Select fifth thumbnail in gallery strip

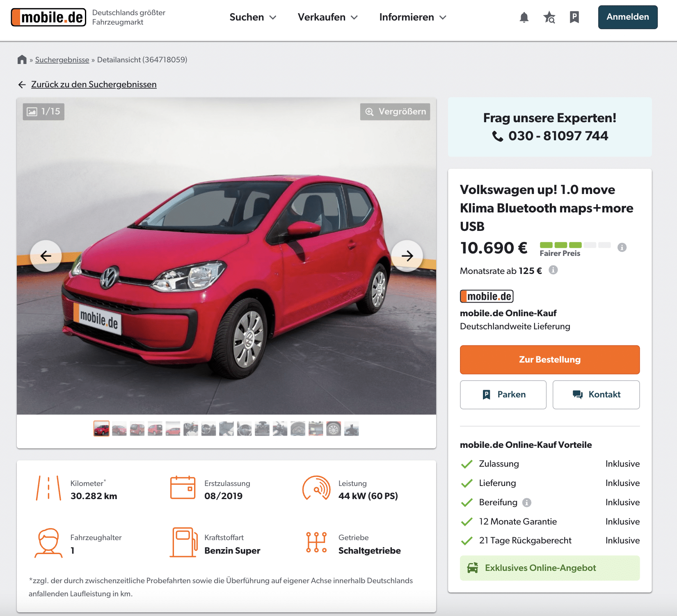(173, 429)
